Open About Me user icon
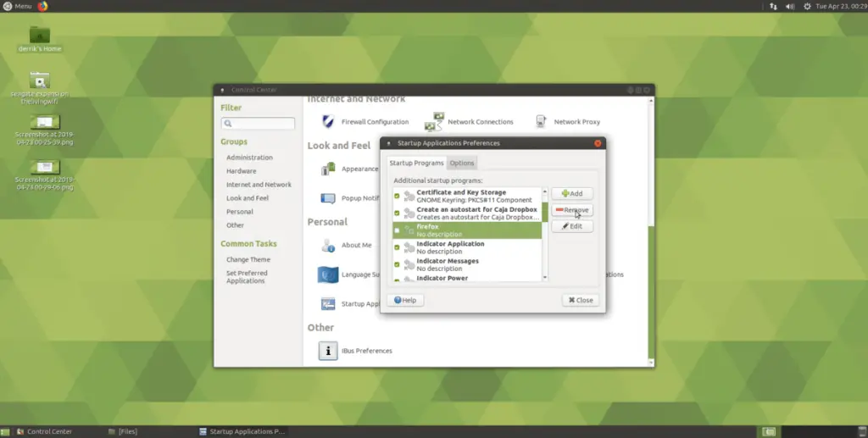The width and height of the screenshot is (868, 438). click(x=328, y=245)
